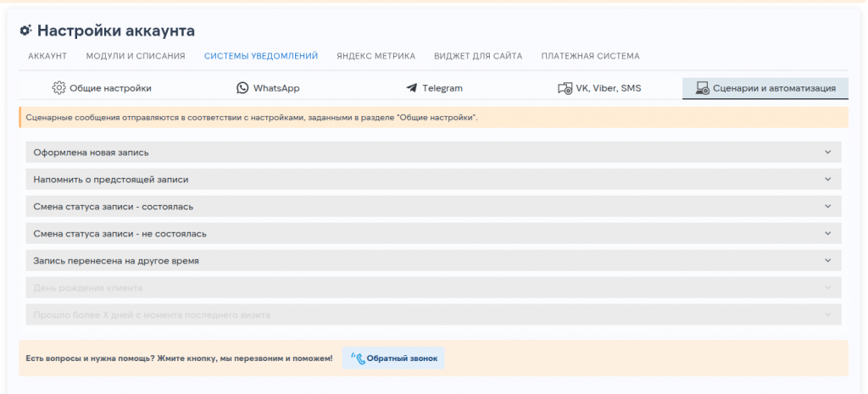This screenshot has width=868, height=394.
Task: Open the Виджет для сайта tab
Action: coord(478,57)
